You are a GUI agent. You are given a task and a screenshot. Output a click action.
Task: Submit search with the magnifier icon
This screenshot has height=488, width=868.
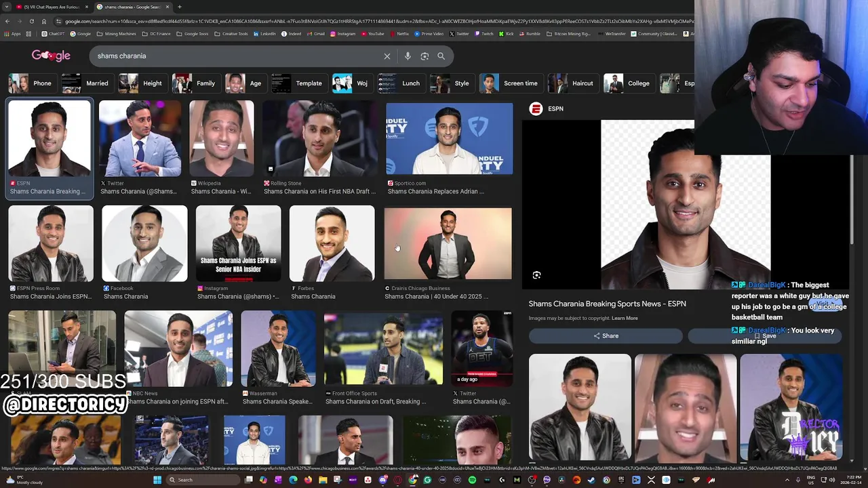(x=441, y=56)
